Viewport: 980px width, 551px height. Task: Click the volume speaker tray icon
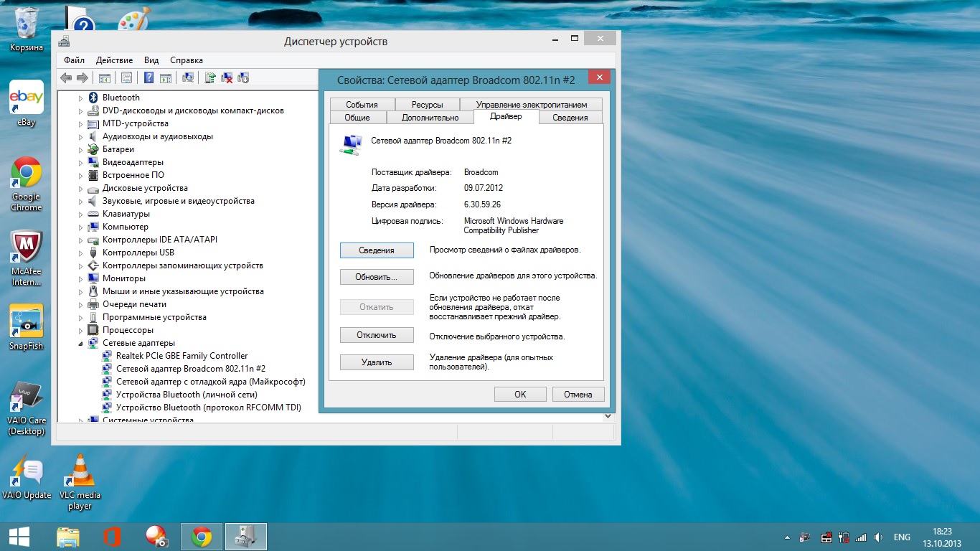pyautogui.click(x=879, y=537)
